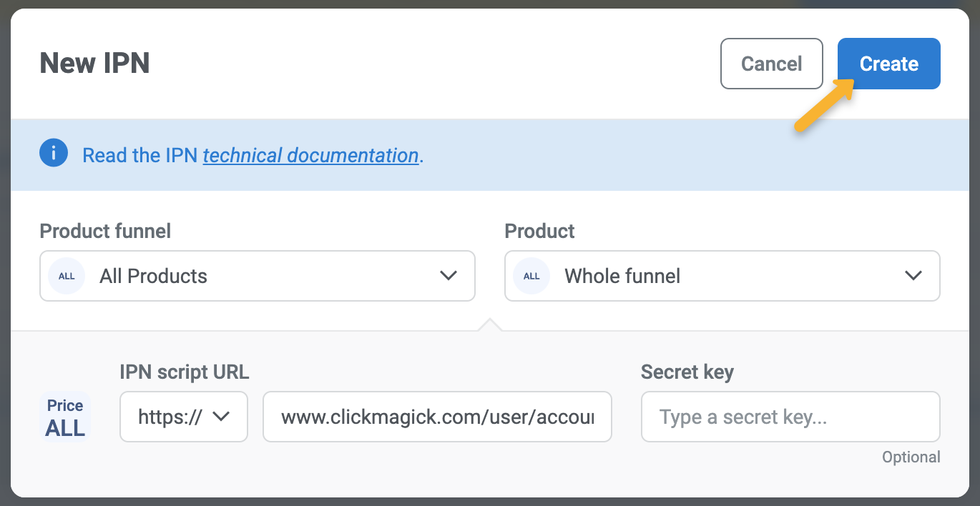Click the blue Create button
The width and height of the screenshot is (980, 506).
[x=888, y=64]
